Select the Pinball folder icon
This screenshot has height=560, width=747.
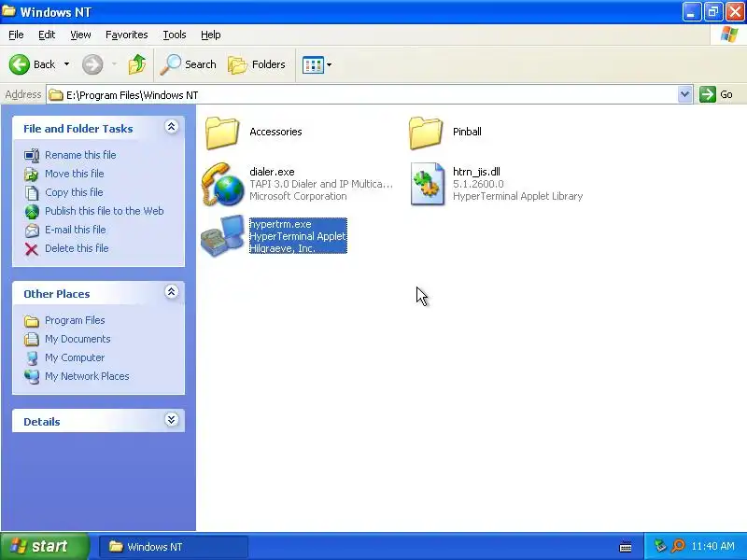coord(426,133)
